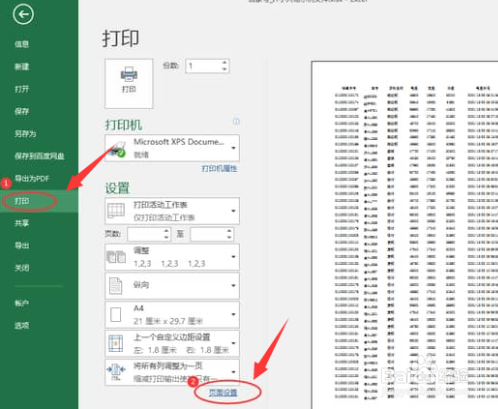The image size is (498, 409).
Task: Click the collated pages icon
Action: click(x=116, y=257)
